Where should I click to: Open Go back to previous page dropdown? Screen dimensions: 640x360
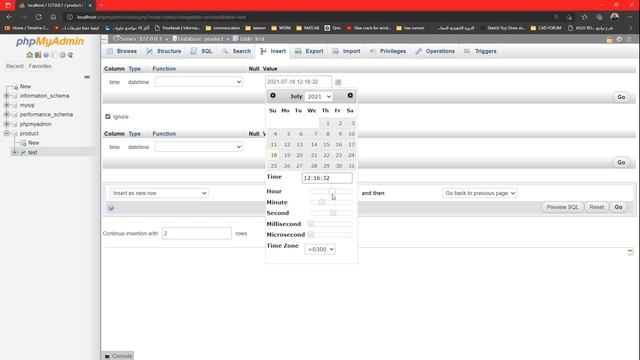[479, 193]
